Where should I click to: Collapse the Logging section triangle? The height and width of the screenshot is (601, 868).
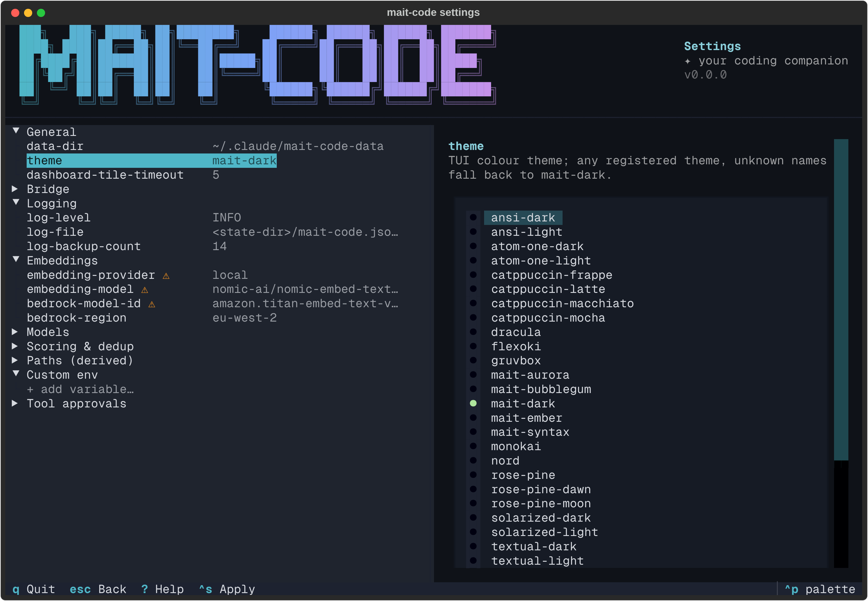[x=16, y=203]
